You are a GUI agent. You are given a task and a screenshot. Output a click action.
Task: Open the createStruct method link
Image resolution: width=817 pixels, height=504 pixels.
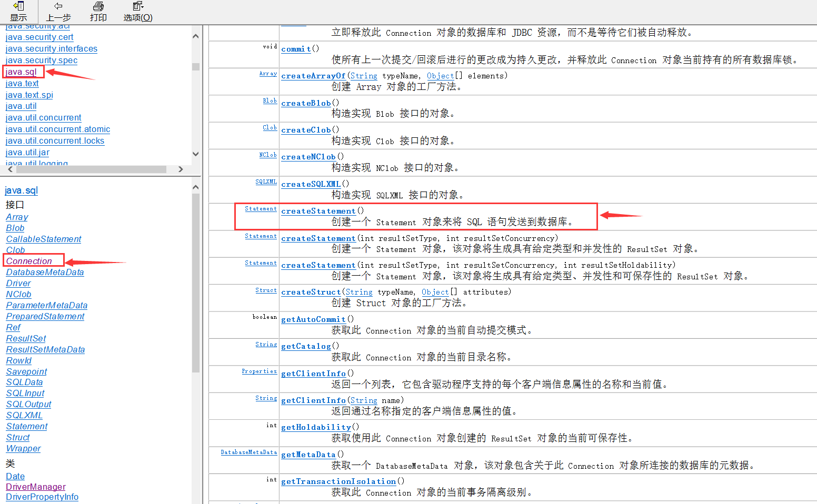tap(311, 292)
